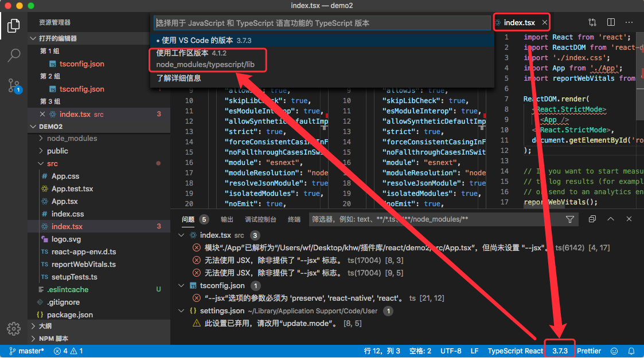
Task: Open errors and warnings count in status bar
Action: [68, 351]
